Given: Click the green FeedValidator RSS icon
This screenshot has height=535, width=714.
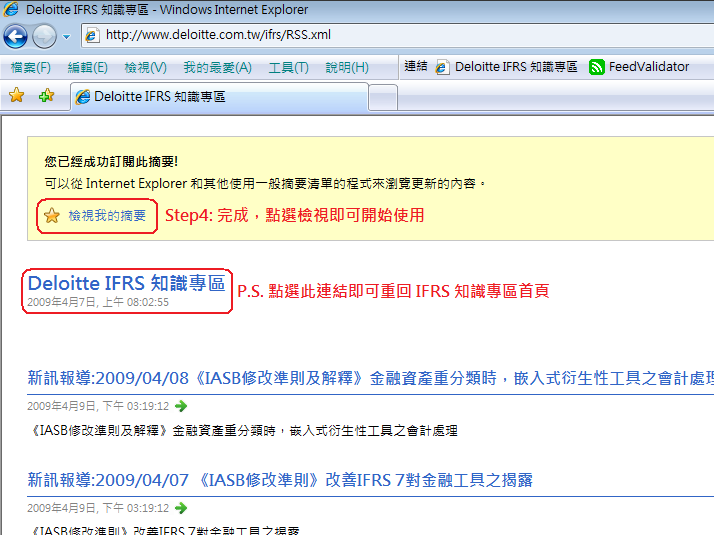Looking at the screenshot, I should (597, 67).
